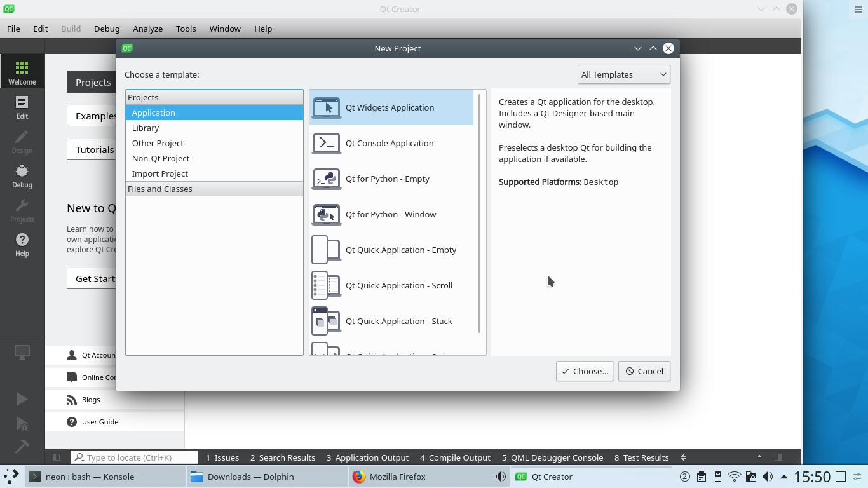Open the All Templates dropdown

point(623,74)
